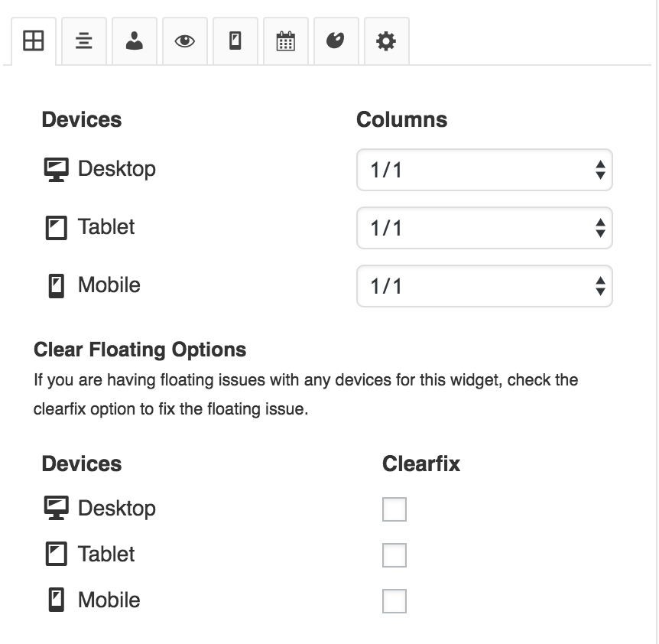Expand the Tablet columns dropdown

(485, 228)
